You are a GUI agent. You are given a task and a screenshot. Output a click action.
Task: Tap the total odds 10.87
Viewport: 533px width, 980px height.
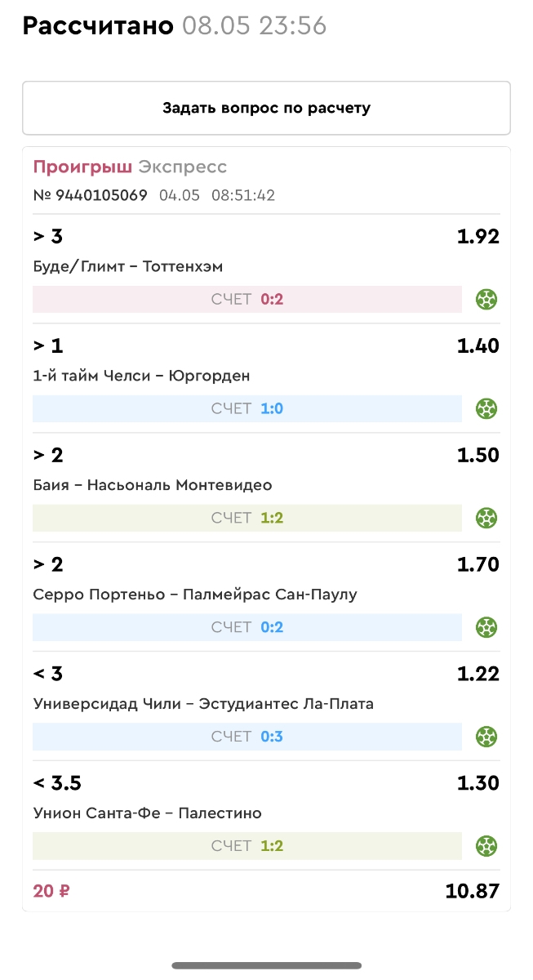[472, 891]
